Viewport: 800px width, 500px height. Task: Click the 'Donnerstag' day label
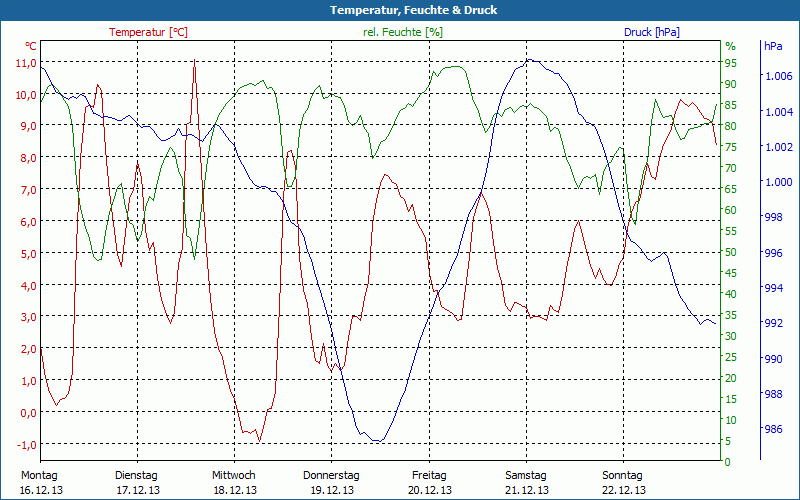point(331,476)
